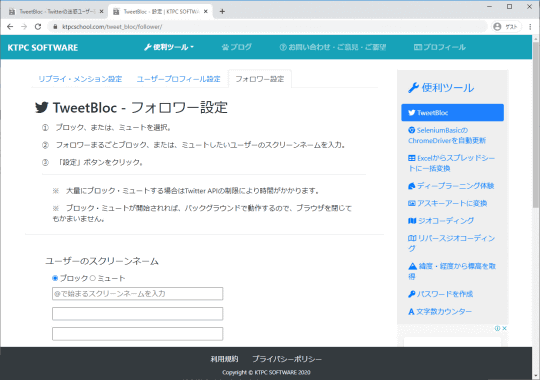Close the first TweetBloc tab

click(101, 11)
